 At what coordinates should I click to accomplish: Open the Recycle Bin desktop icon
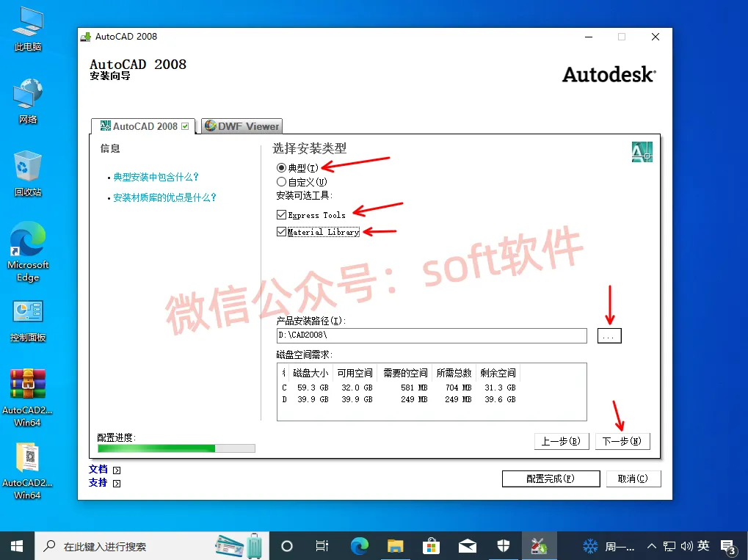pyautogui.click(x=28, y=174)
